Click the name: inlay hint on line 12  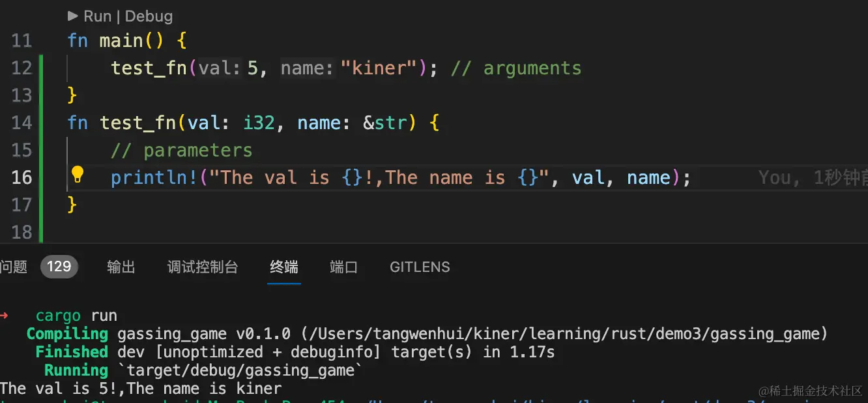308,68
